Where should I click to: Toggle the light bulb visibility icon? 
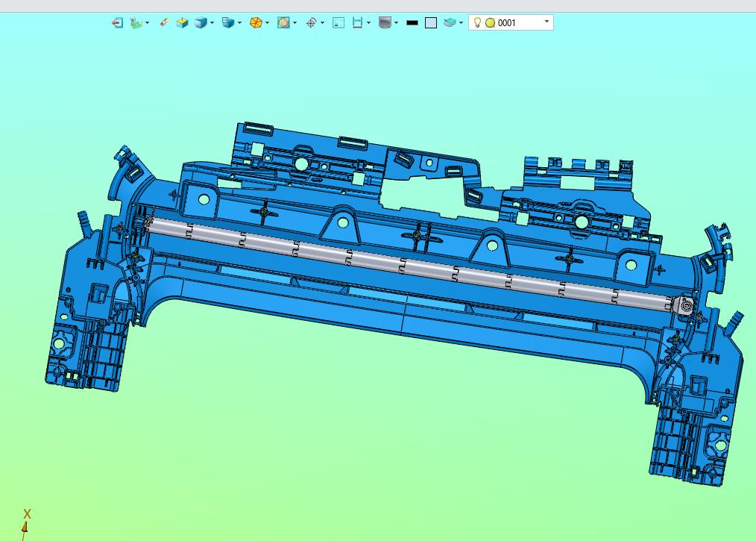[477, 22]
